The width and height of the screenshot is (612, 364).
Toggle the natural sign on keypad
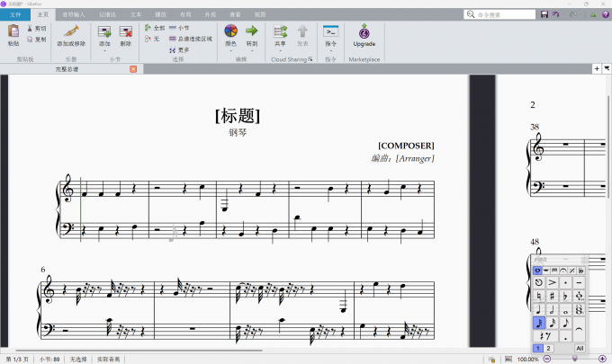point(538,296)
